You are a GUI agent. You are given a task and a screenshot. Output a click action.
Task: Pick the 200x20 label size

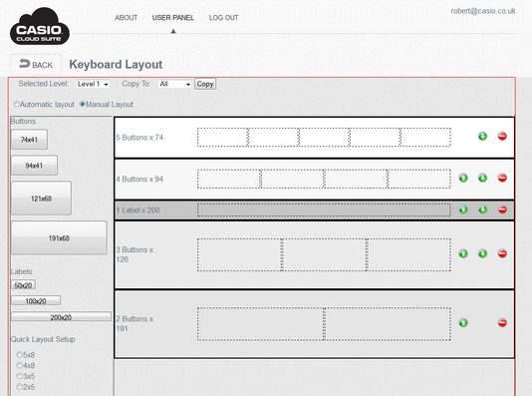(61, 317)
